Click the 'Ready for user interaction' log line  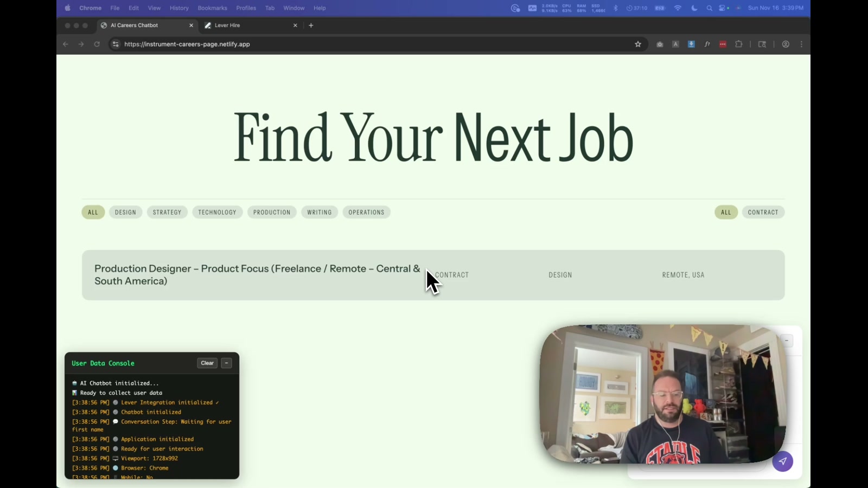(137, 449)
